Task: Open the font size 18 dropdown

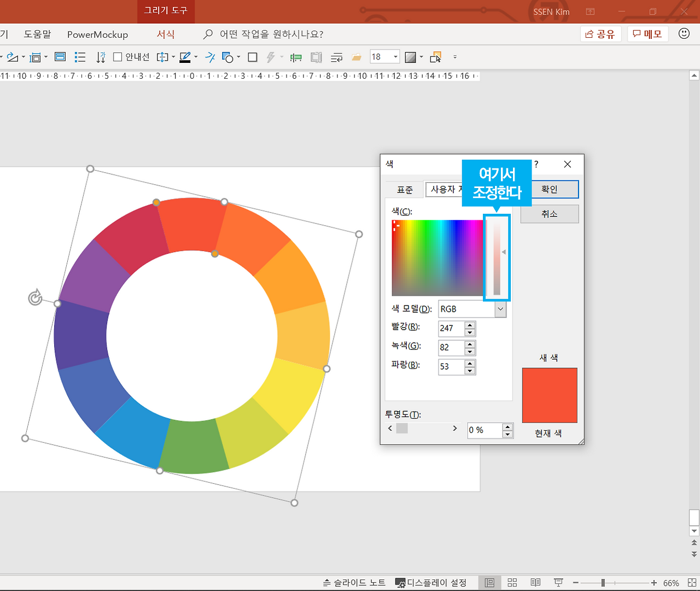Action: 395,57
